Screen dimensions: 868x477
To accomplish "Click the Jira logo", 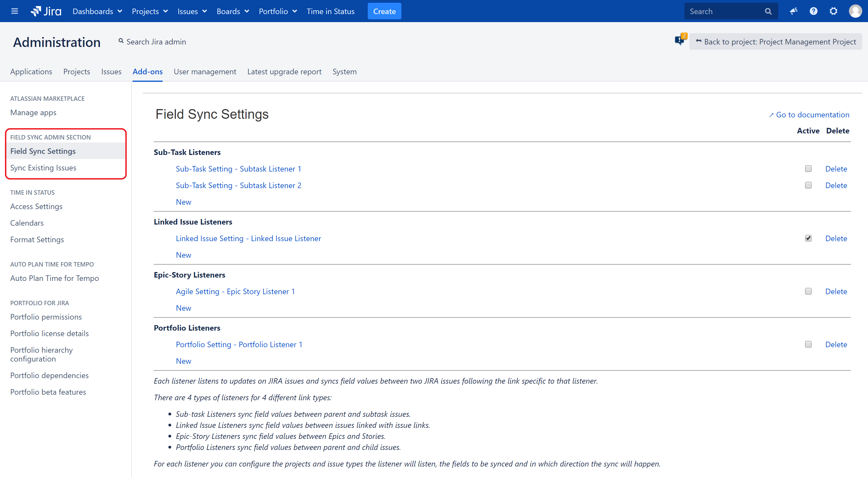I will (46, 11).
